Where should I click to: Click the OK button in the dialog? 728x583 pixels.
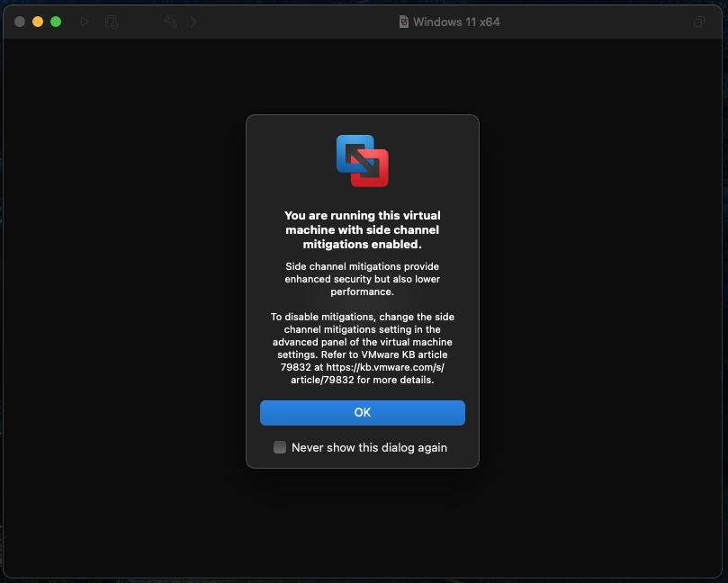[362, 413]
